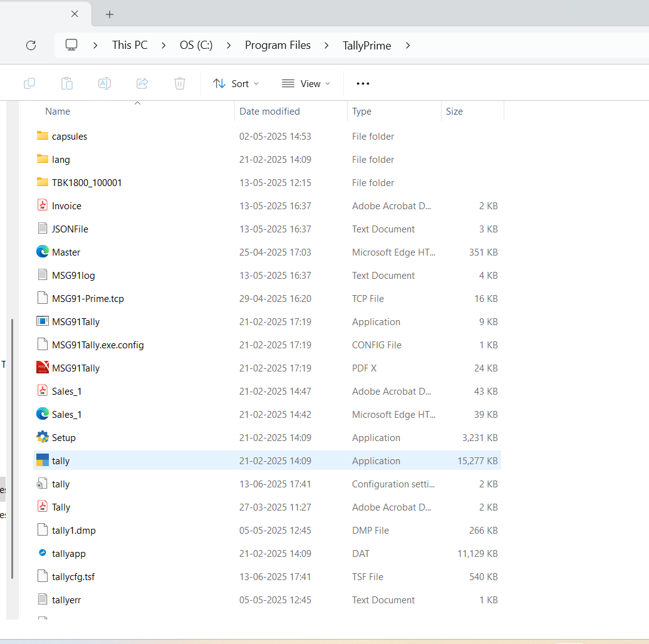Click the DMP File type cell
The height and width of the screenshot is (644, 649).
[x=370, y=530]
